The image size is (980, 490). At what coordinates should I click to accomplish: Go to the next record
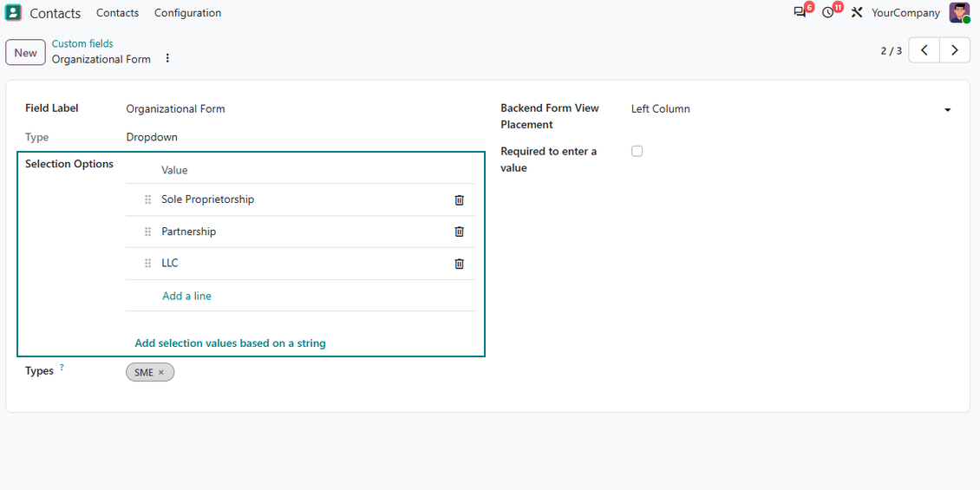954,50
